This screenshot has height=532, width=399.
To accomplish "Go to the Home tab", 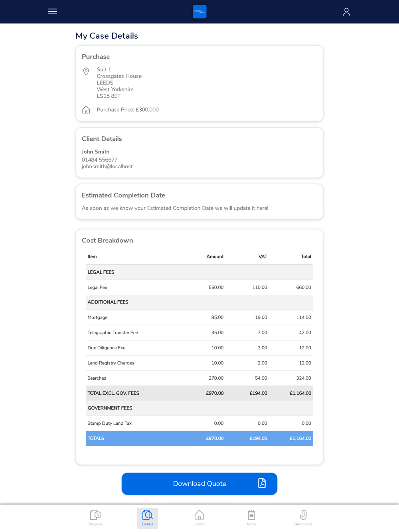I will (x=199, y=518).
